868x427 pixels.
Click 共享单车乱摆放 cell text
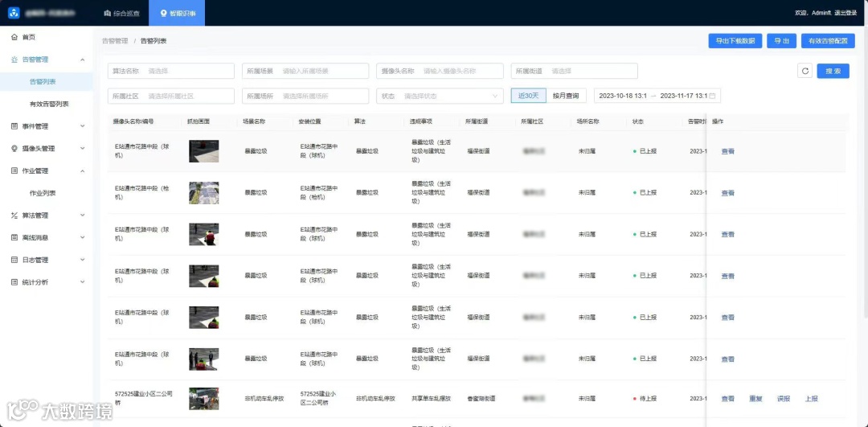(x=432, y=399)
